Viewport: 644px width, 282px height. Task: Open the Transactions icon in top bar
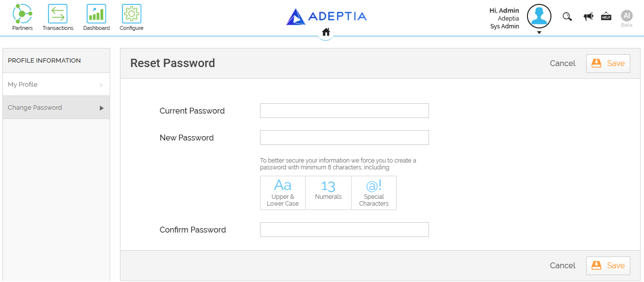[58, 14]
